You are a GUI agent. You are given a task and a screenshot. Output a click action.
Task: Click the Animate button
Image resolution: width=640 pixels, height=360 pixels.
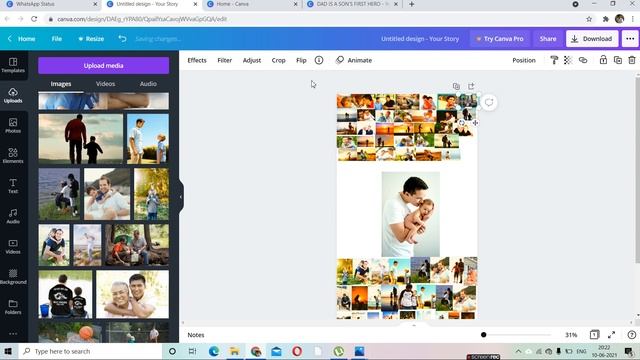pos(353,60)
